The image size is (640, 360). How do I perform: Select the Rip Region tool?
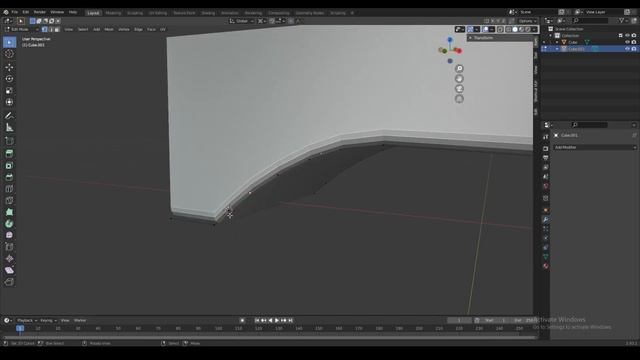click(9, 282)
